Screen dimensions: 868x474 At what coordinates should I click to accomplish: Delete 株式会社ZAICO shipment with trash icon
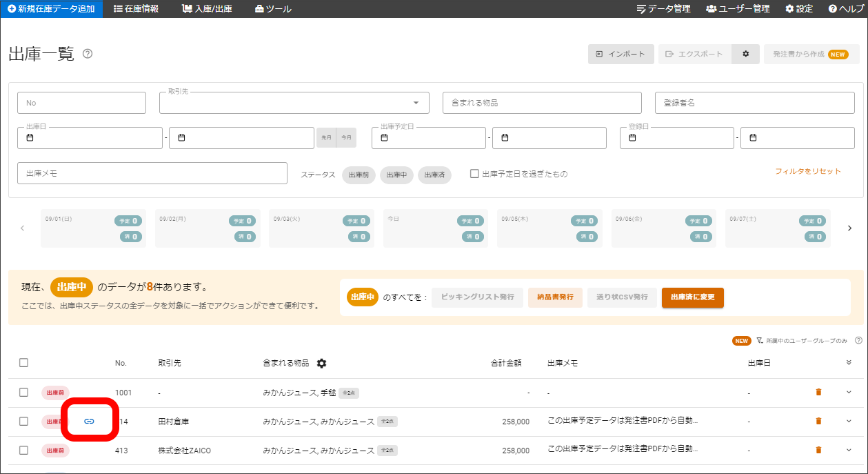point(818,450)
